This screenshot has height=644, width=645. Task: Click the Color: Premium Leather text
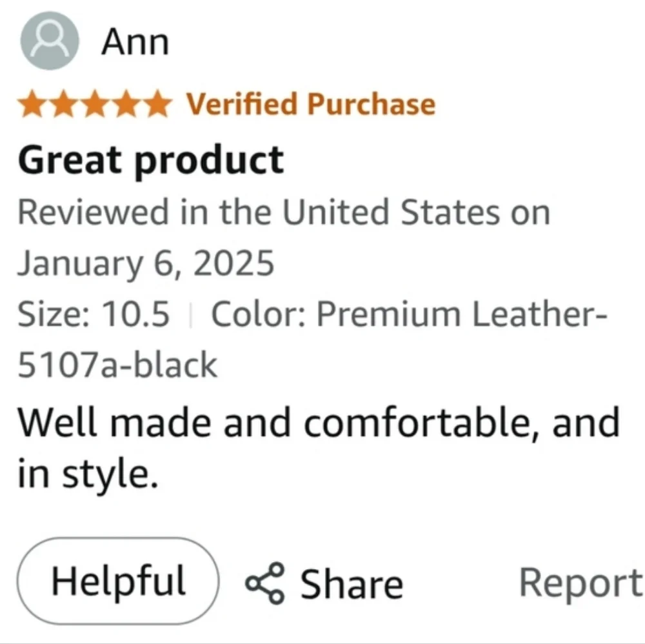(x=409, y=315)
